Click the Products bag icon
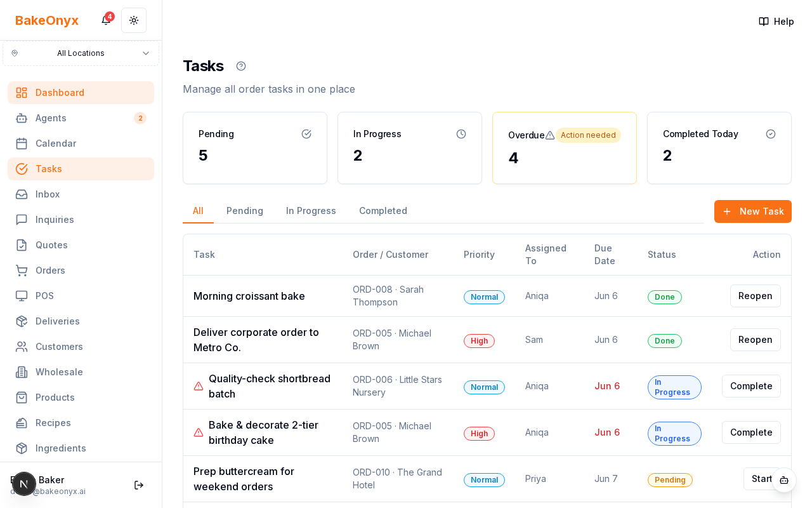Image resolution: width=812 pixels, height=508 pixels. 22,398
